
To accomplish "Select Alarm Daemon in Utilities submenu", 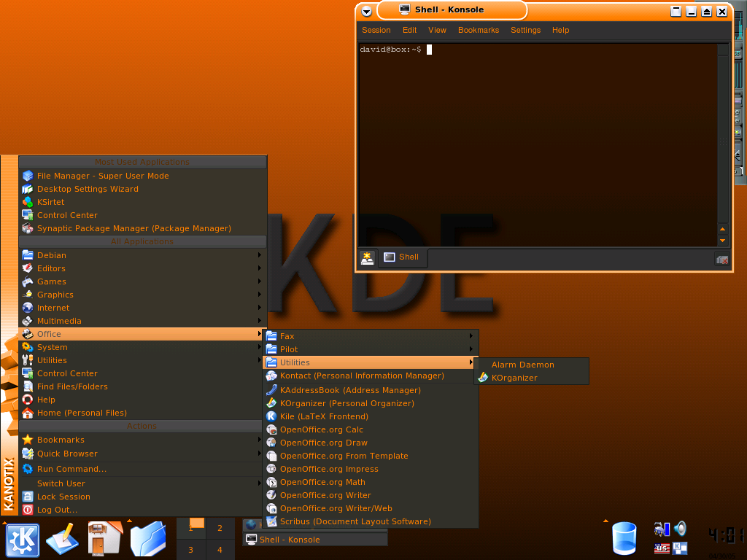I will 533,365.
